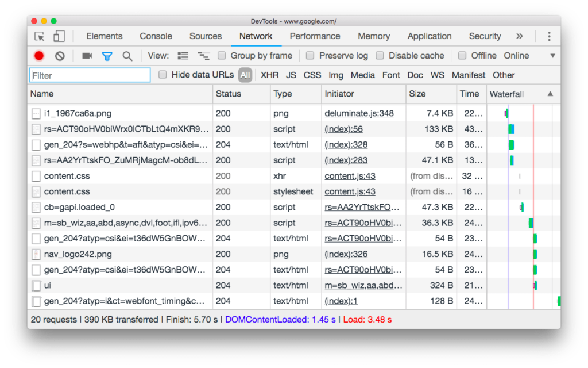Click the file icon beside cb=gapi.loaded_0
This screenshot has width=588, height=368.
(36, 207)
